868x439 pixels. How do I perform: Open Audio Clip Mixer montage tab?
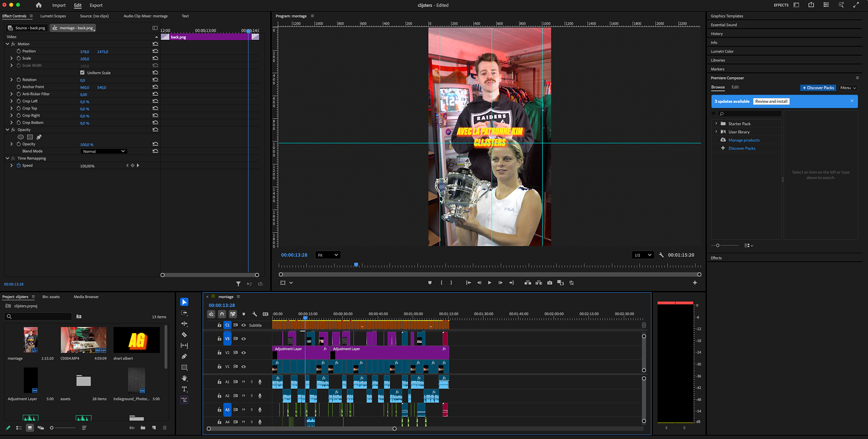pos(146,16)
